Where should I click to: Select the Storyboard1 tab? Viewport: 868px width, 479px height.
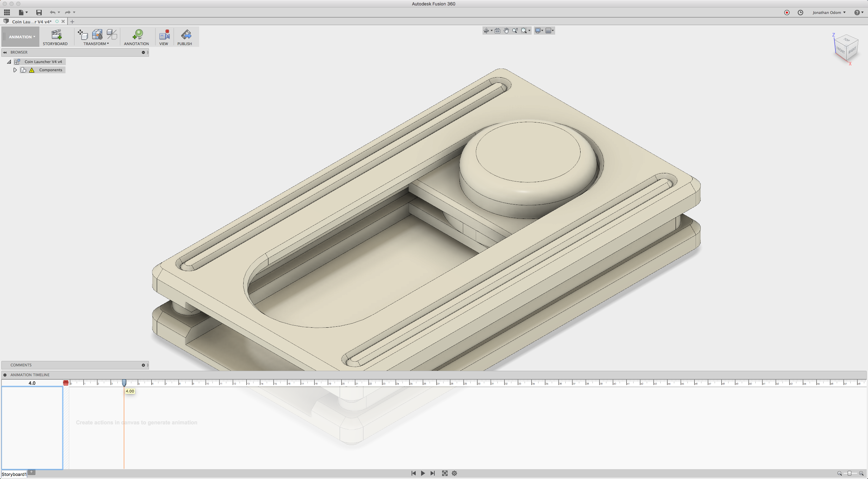14,474
